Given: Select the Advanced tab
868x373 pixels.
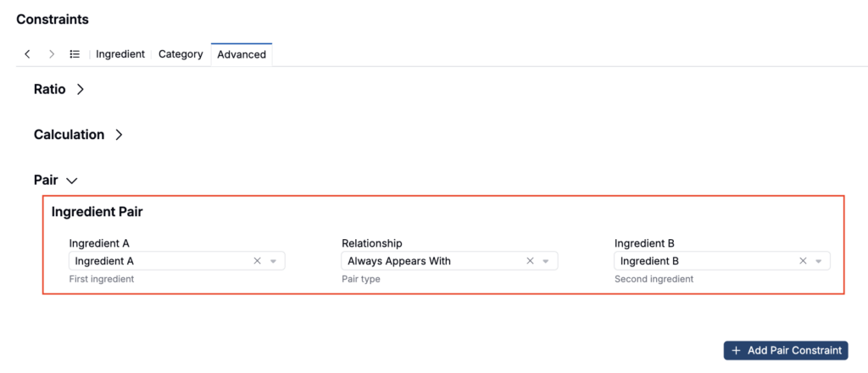Looking at the screenshot, I should tap(242, 55).
